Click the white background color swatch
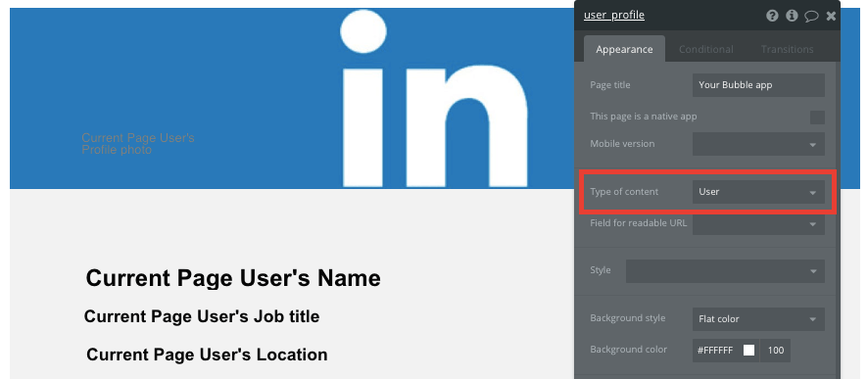Image resolution: width=868 pixels, height=379 pixels. 749,351
